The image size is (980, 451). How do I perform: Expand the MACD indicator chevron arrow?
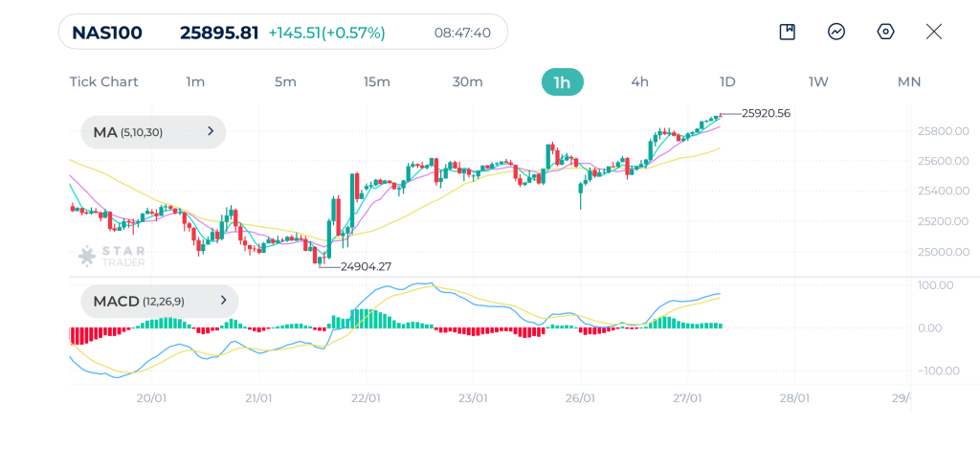click(223, 301)
